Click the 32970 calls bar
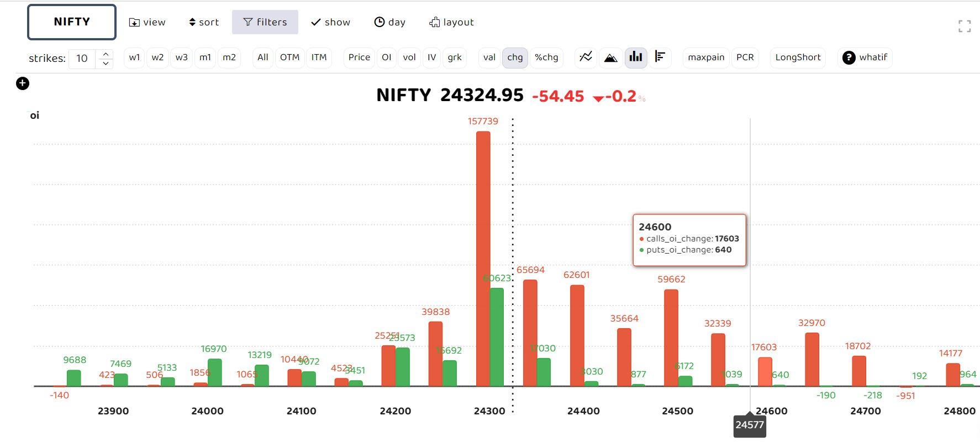The height and width of the screenshot is (442, 980). coord(812,359)
